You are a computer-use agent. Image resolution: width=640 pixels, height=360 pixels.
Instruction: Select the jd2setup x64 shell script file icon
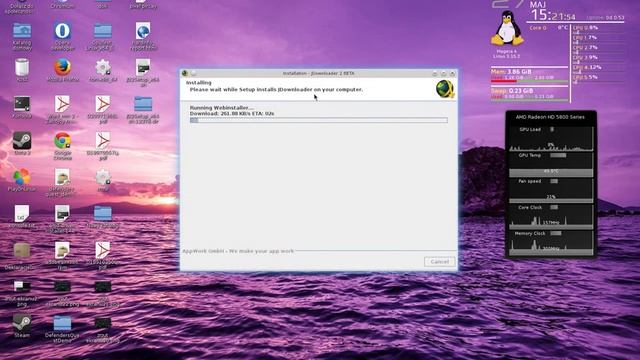(x=143, y=67)
